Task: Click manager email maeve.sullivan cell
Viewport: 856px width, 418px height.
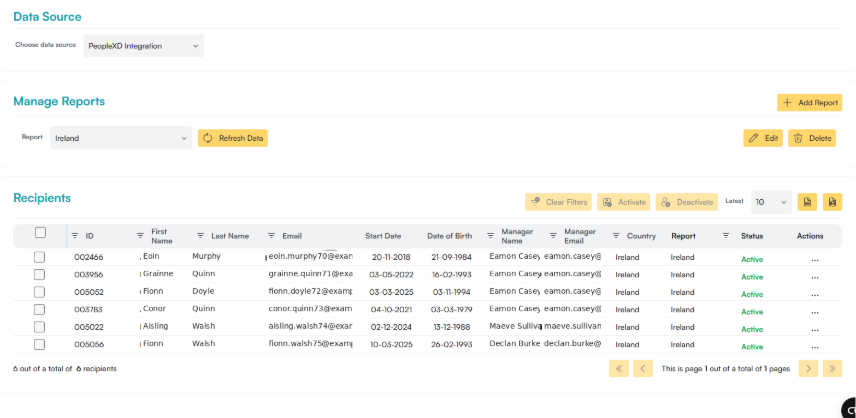Action: tap(572, 326)
